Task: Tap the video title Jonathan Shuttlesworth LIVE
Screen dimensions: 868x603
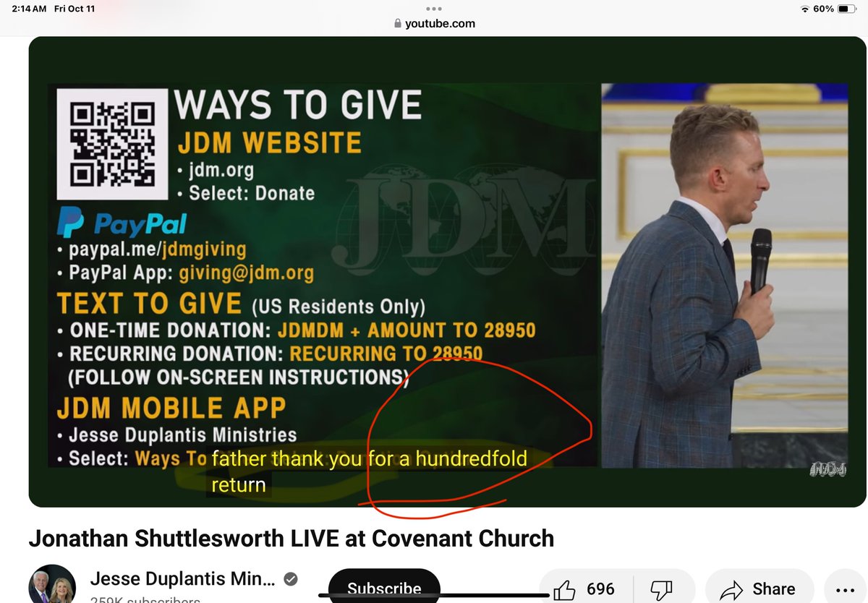Action: [x=291, y=539]
